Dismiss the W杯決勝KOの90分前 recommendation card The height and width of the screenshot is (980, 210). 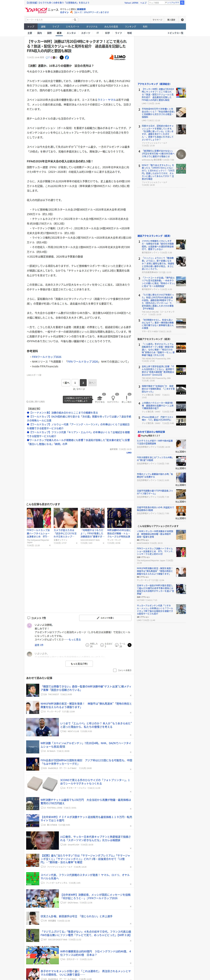[x=130, y=543]
